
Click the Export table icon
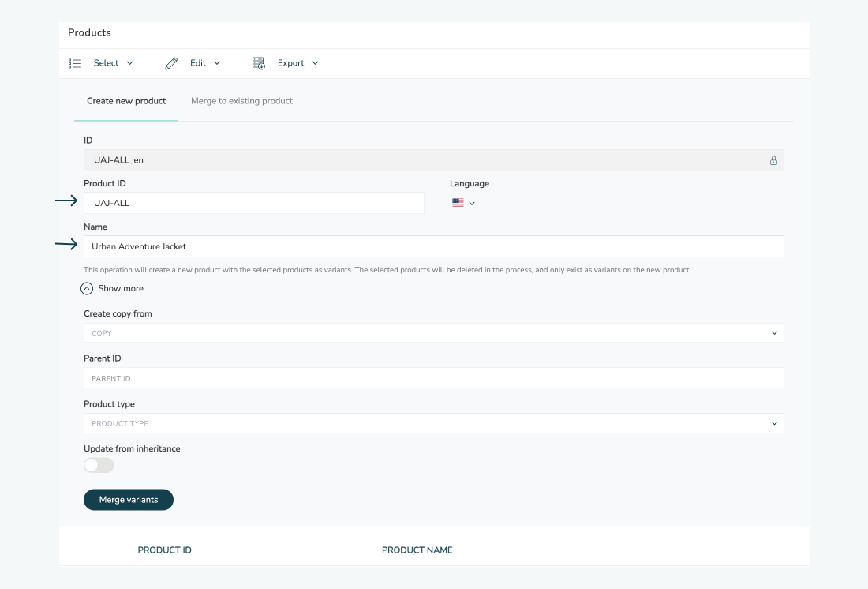pos(259,63)
